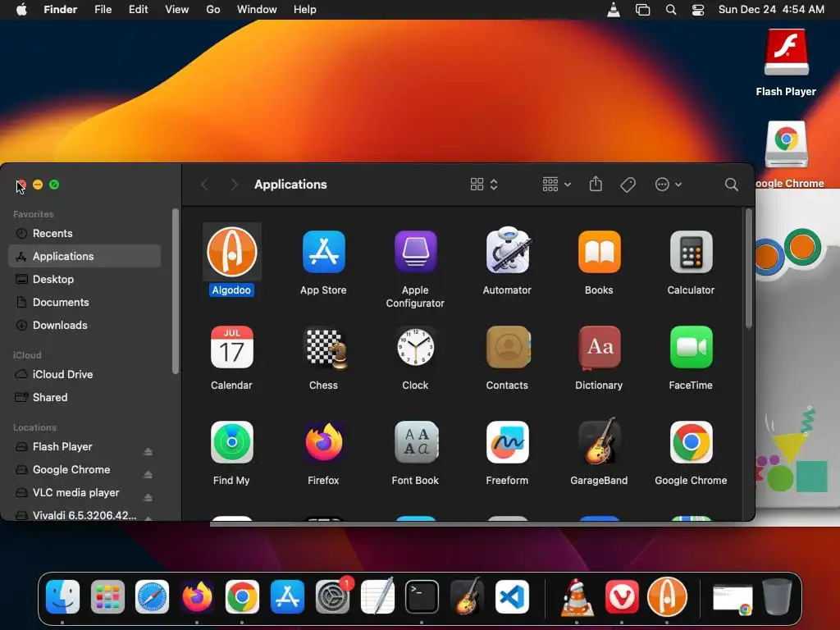This screenshot has width=840, height=630.
Task: Select the Contacts app icon
Action: (507, 347)
